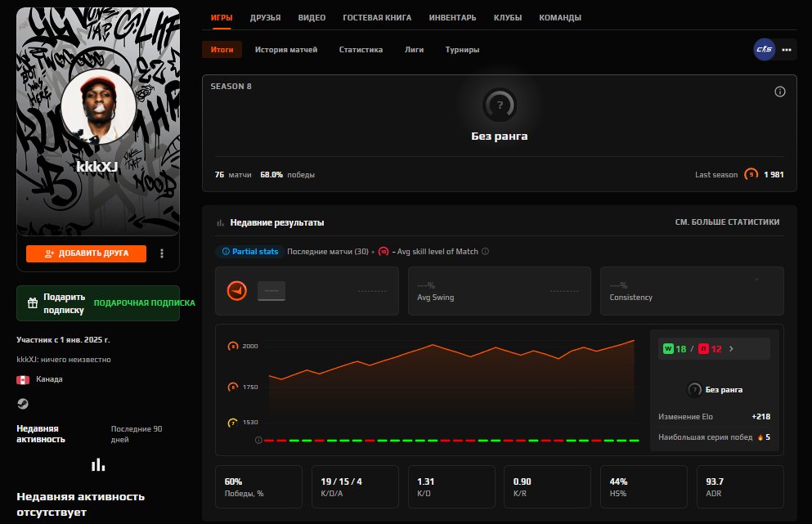Click the gift box icon

tap(33, 303)
